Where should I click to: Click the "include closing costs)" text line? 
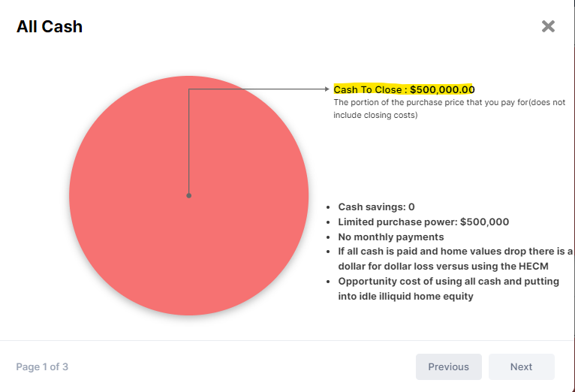375,115
